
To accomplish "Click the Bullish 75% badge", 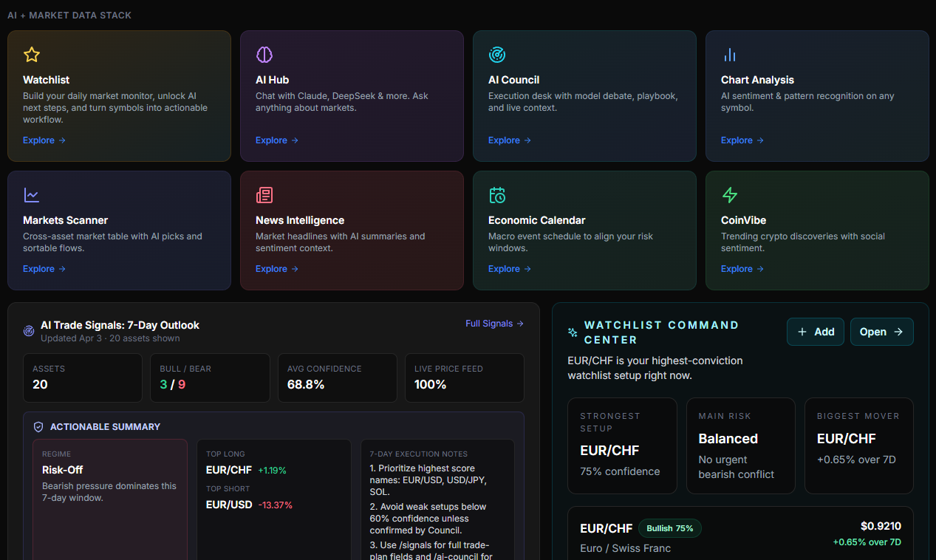I will 670,528.
